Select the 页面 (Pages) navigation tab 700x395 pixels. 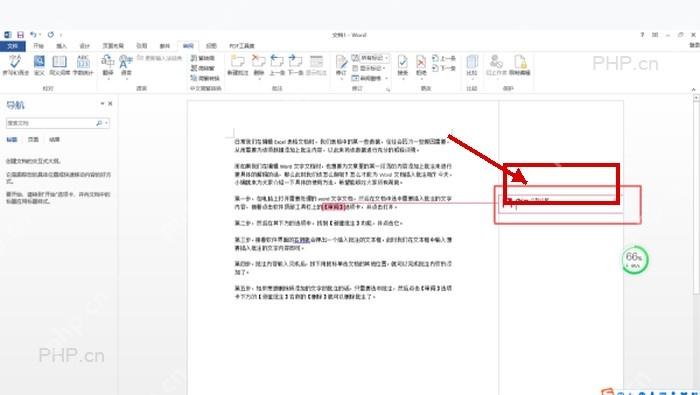coord(33,140)
